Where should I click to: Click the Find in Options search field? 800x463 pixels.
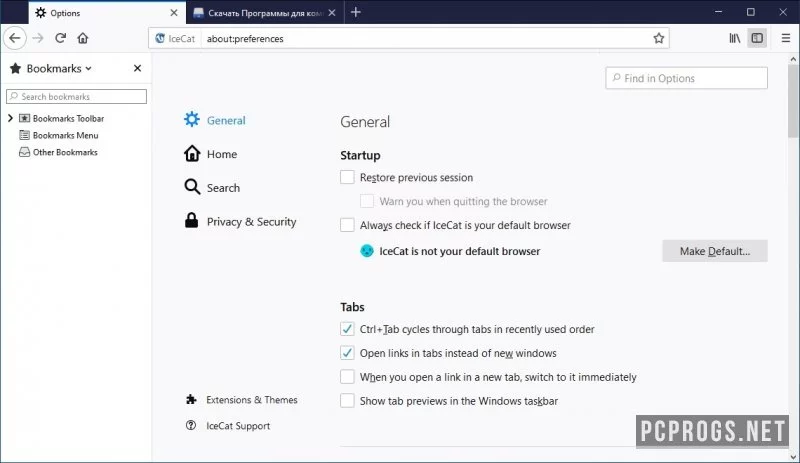click(x=686, y=78)
